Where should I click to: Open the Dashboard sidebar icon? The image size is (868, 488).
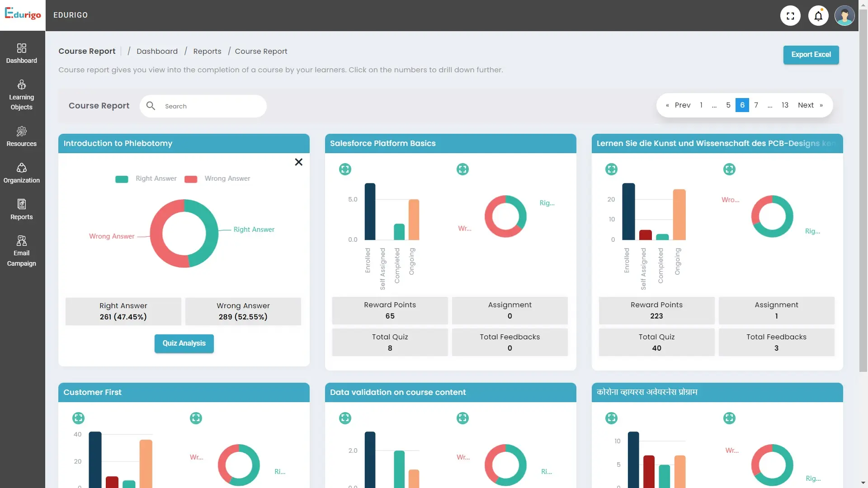click(22, 53)
